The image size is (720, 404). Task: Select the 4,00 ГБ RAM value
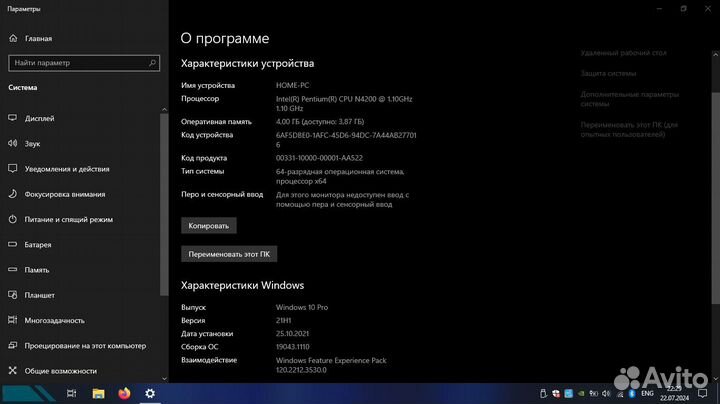[x=320, y=122]
